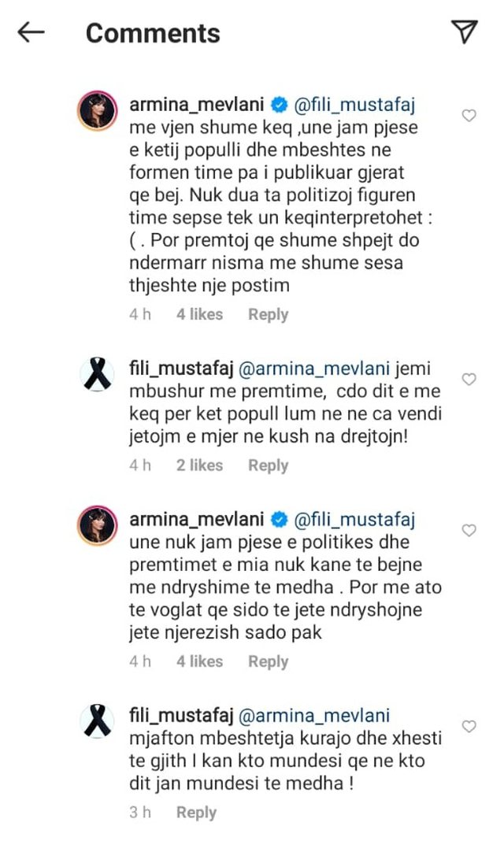Tap armina_mevlani's avatar on third comment
Screen dimensions: 504x852
click(x=97, y=525)
